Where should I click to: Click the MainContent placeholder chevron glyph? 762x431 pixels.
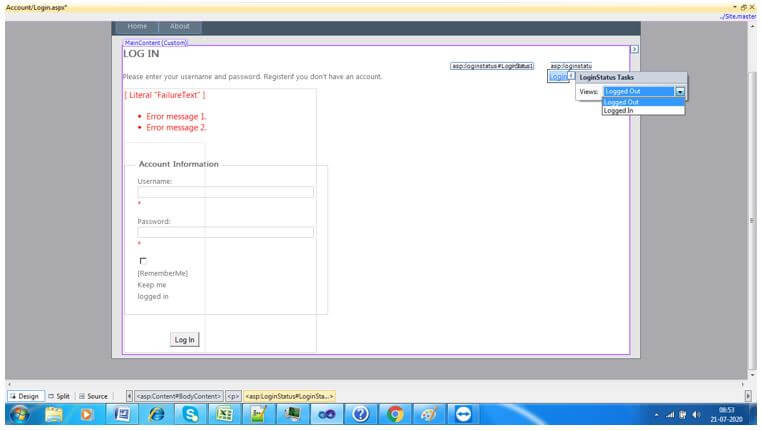(634, 49)
